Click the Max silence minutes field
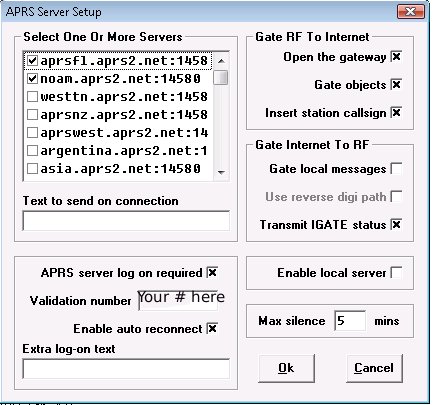The height and width of the screenshot is (405, 434). point(350,321)
